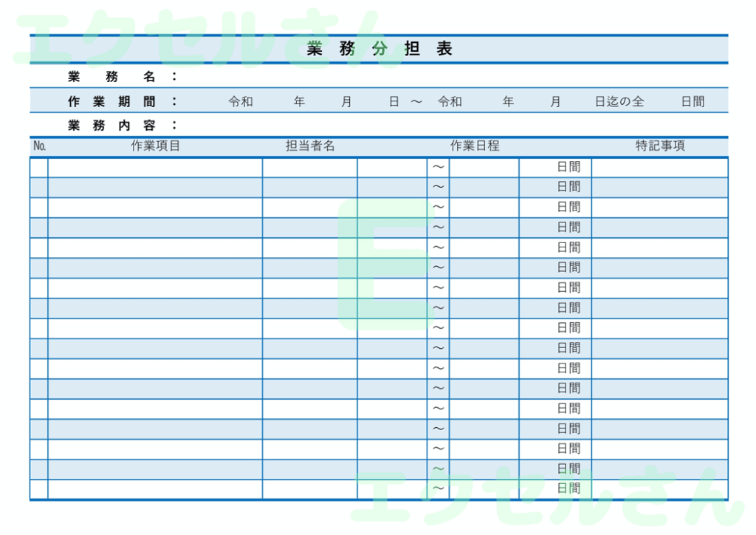The width and height of the screenshot is (756, 535).
Task: Click the first row's 作業項目 cell
Action: [155, 166]
